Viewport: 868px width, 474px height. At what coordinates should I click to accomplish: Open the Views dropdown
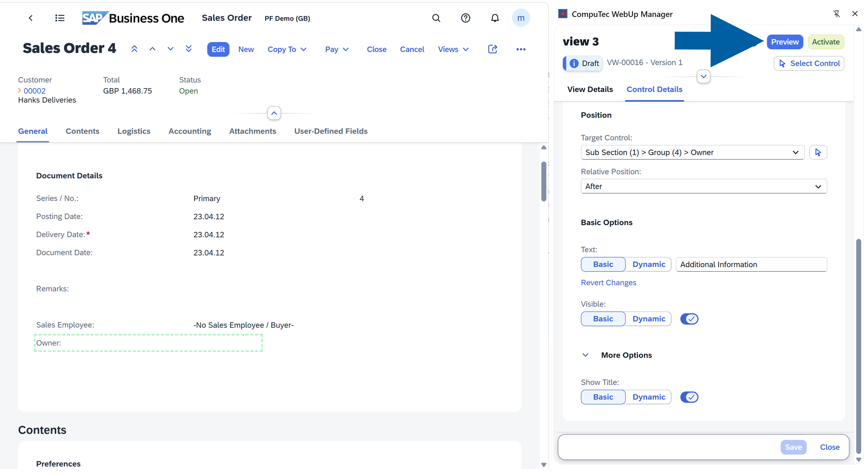tap(453, 49)
